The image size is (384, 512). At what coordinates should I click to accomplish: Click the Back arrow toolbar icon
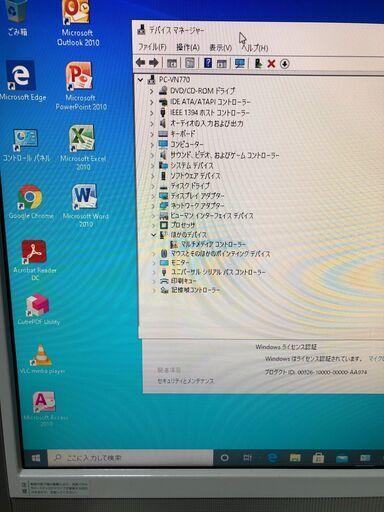tap(141, 62)
